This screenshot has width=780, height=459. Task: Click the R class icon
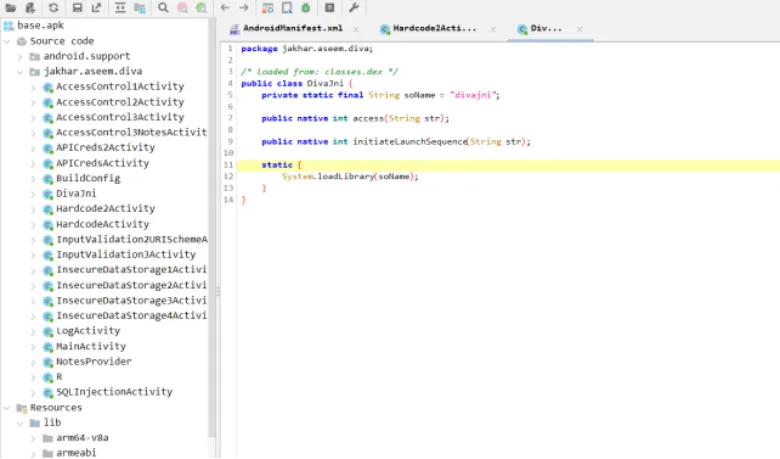[x=48, y=377]
